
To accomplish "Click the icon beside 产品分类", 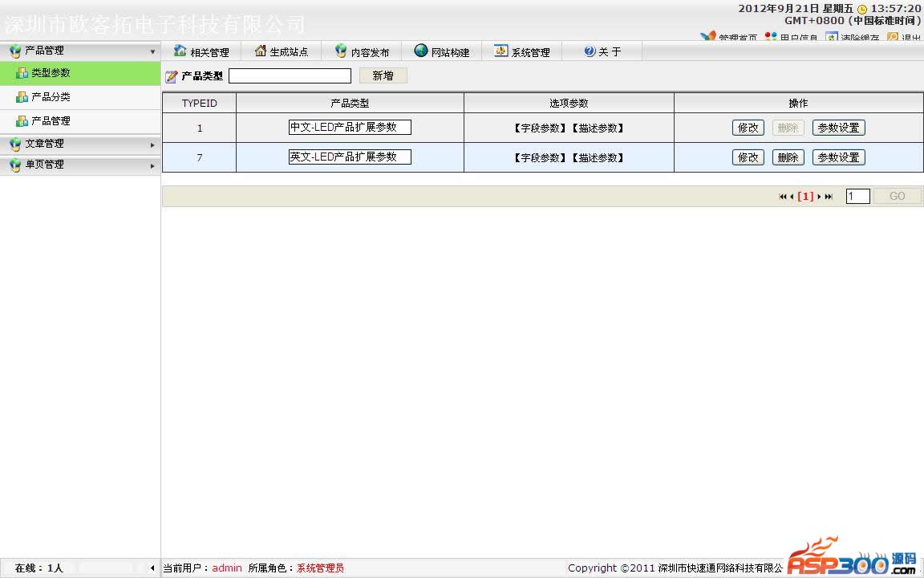I will (22, 96).
